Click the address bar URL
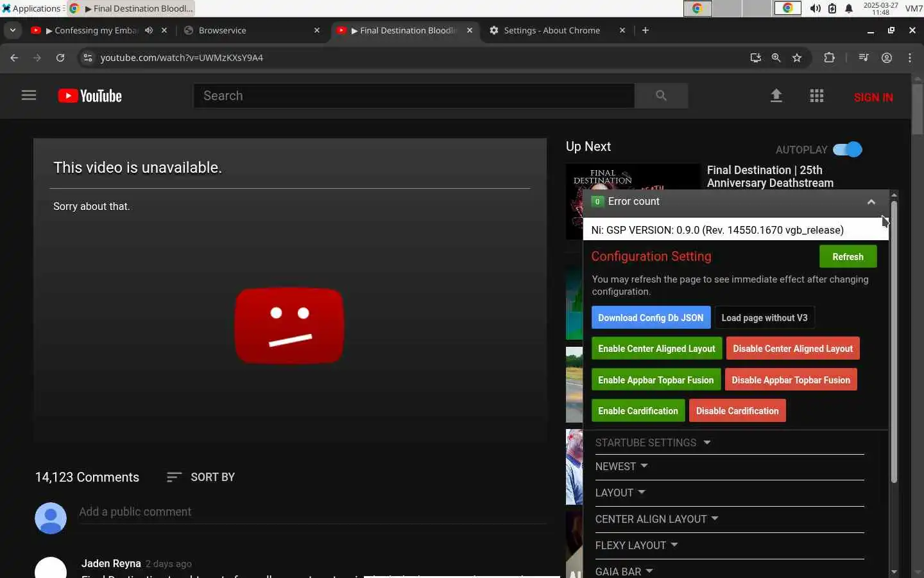The width and height of the screenshot is (924, 578). (x=182, y=58)
